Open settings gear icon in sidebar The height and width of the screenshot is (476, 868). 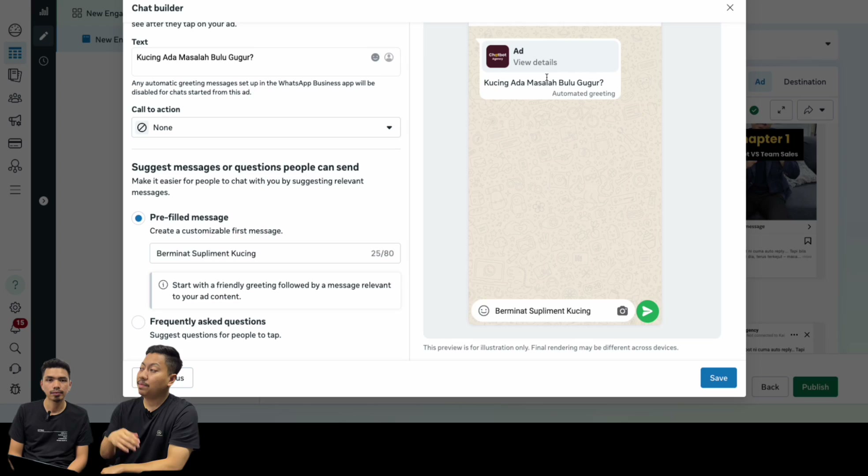15,308
